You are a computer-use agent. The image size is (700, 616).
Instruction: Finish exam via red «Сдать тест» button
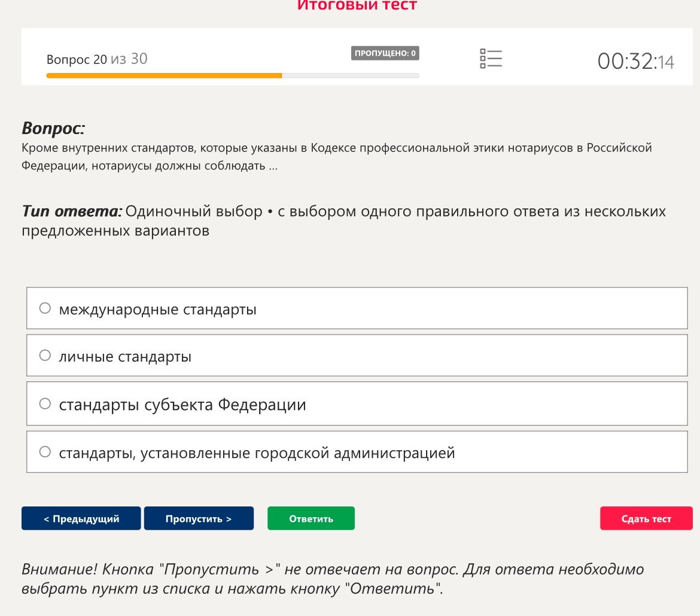[x=646, y=518]
